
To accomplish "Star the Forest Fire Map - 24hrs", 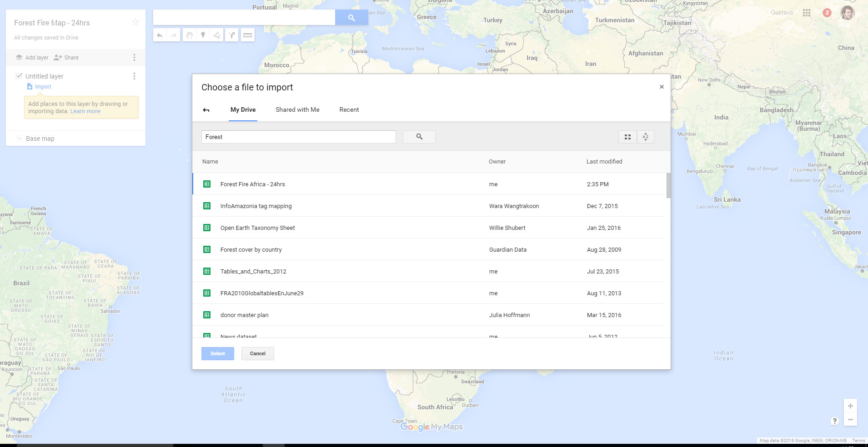I will click(x=135, y=22).
